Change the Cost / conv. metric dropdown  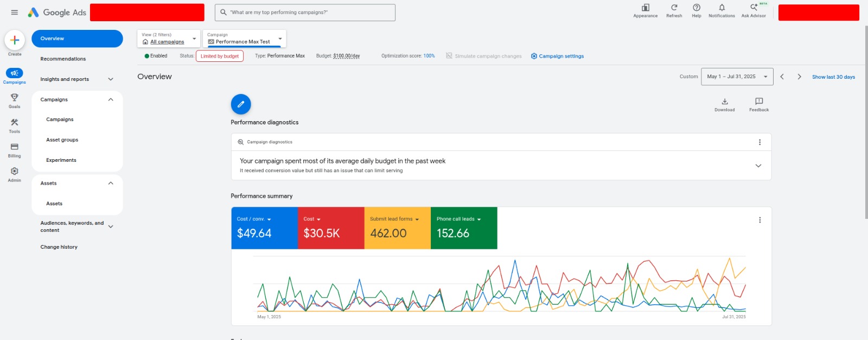(254, 219)
